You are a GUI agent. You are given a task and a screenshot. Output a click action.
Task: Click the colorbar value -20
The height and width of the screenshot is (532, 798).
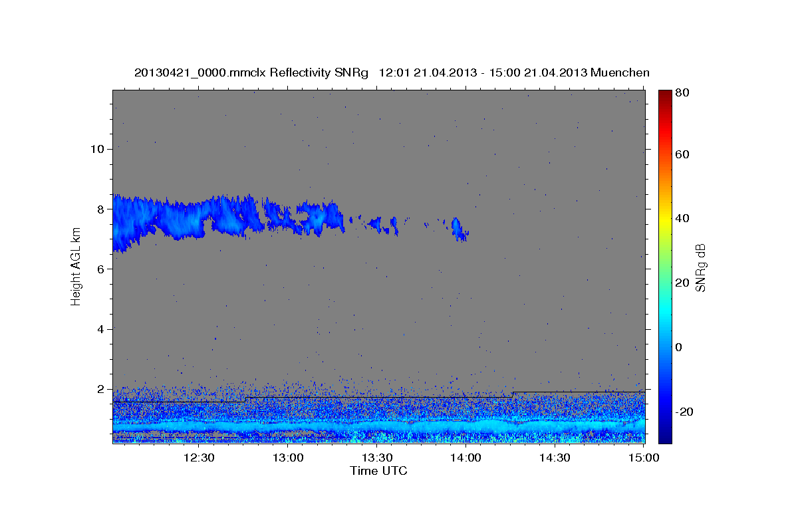pyautogui.click(x=684, y=412)
